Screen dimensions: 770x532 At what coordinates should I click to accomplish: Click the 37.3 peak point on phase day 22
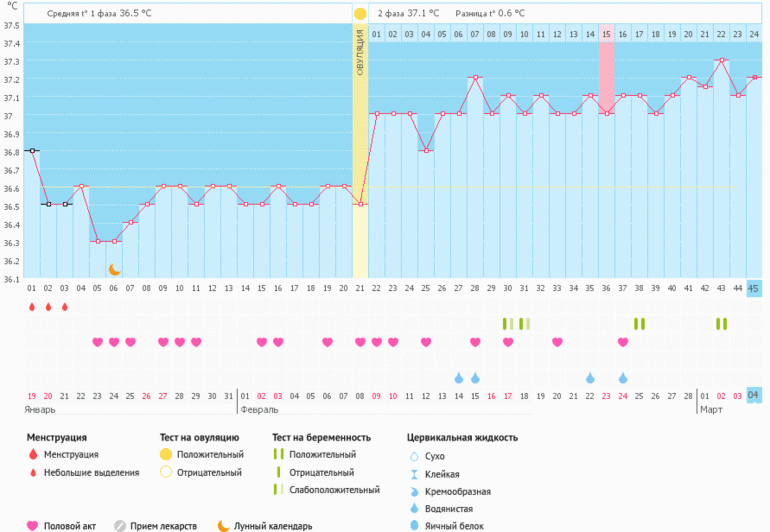tap(720, 60)
